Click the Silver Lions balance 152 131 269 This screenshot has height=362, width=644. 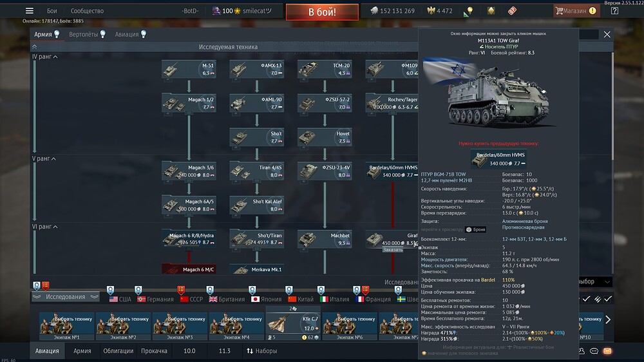click(x=392, y=11)
